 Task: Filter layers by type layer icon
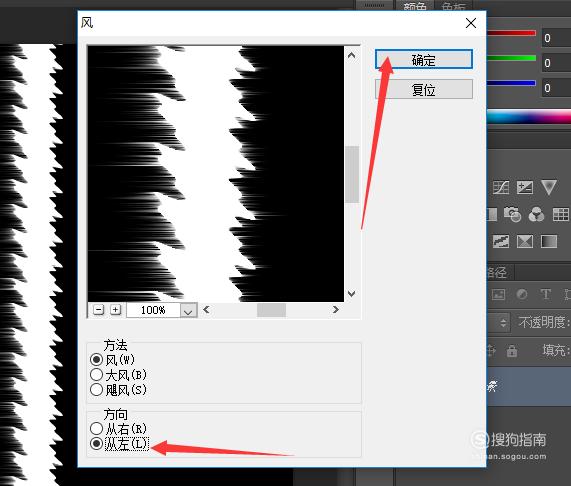546,294
